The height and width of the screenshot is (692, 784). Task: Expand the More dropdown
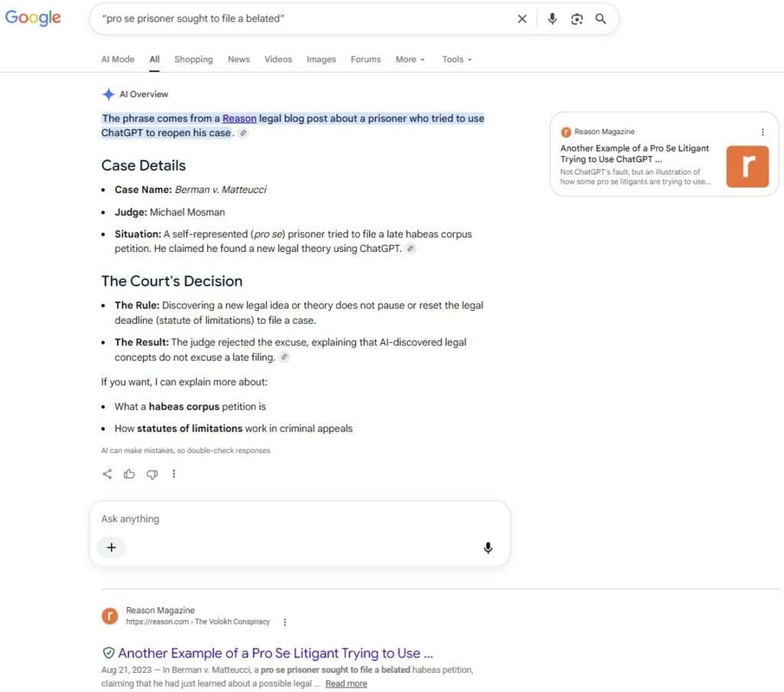click(x=410, y=59)
